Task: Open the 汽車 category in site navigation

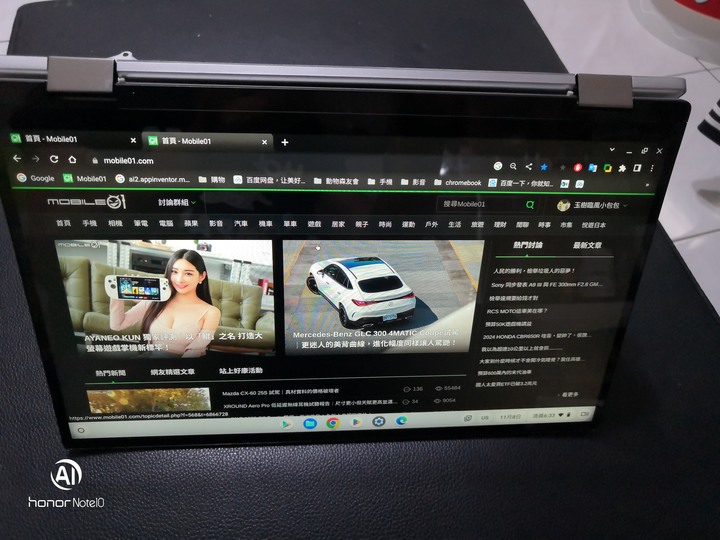Action: click(241, 224)
